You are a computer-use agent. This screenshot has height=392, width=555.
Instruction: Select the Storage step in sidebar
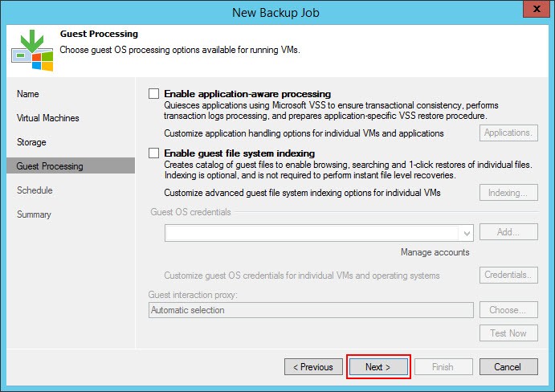click(31, 142)
